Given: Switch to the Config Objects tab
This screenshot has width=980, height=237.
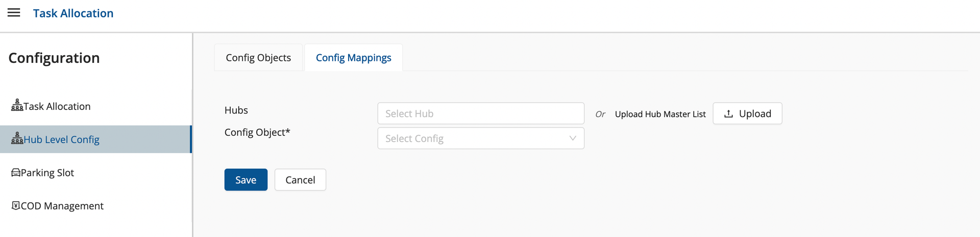Looking at the screenshot, I should [x=258, y=58].
